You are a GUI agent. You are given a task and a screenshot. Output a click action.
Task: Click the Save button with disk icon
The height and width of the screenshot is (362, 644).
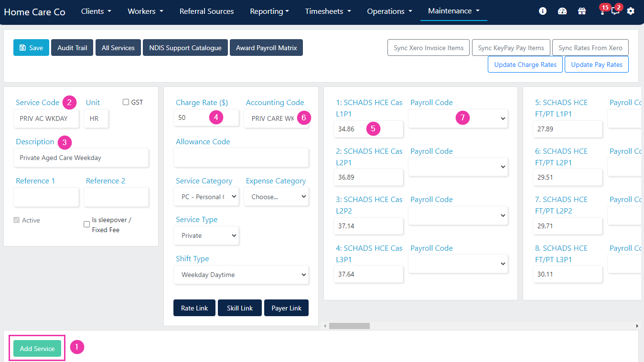(31, 48)
